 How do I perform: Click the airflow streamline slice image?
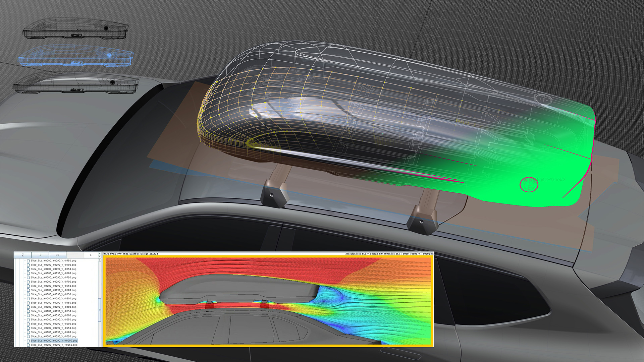268,301
